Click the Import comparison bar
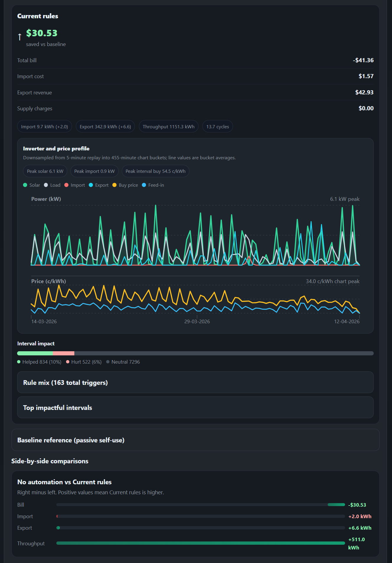Viewport: 392px width, 563px height. click(201, 516)
